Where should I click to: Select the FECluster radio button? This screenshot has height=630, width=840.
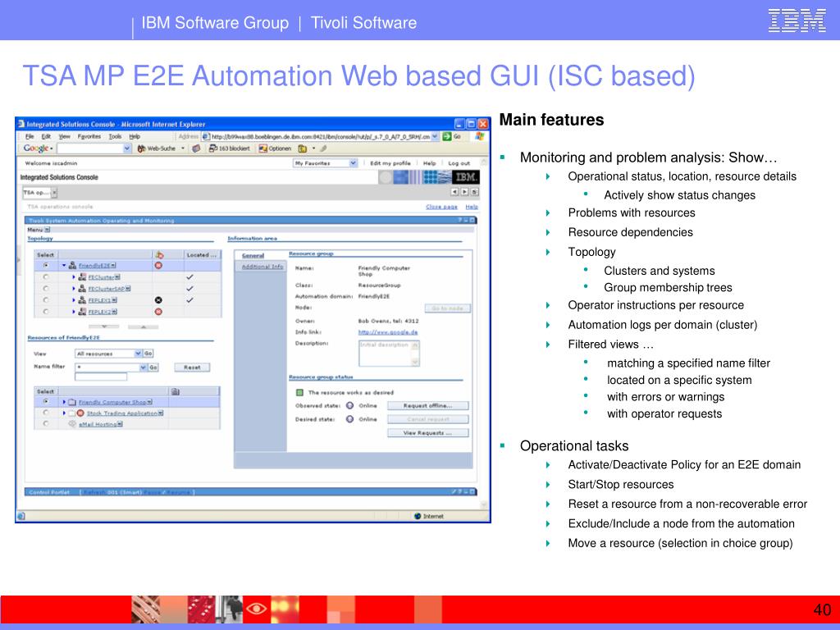[46, 277]
